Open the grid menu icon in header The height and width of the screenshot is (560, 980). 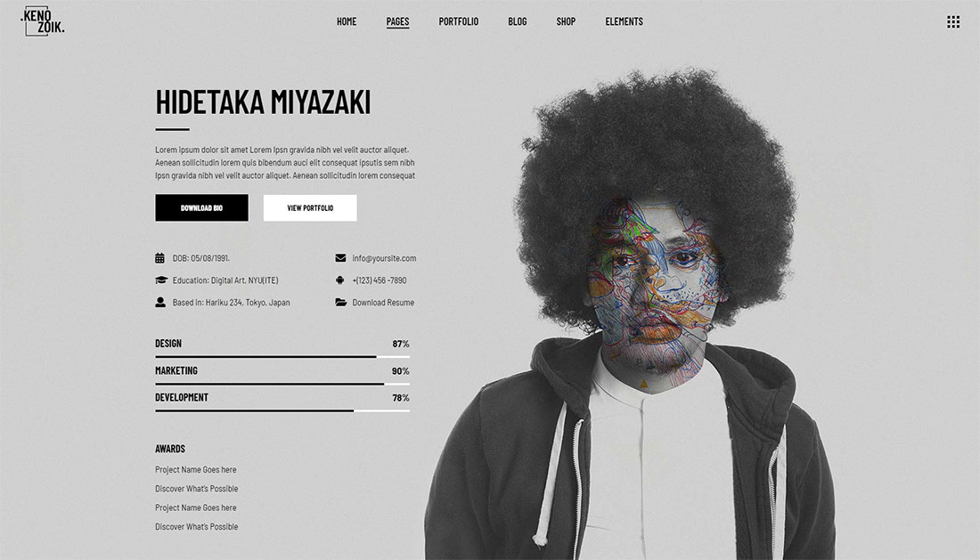coord(953,22)
